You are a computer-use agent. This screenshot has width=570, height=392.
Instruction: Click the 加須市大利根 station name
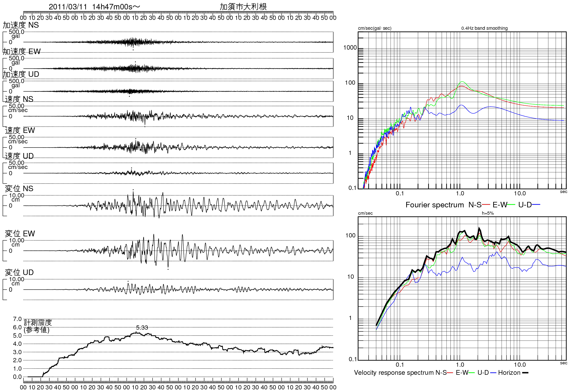tap(243, 7)
